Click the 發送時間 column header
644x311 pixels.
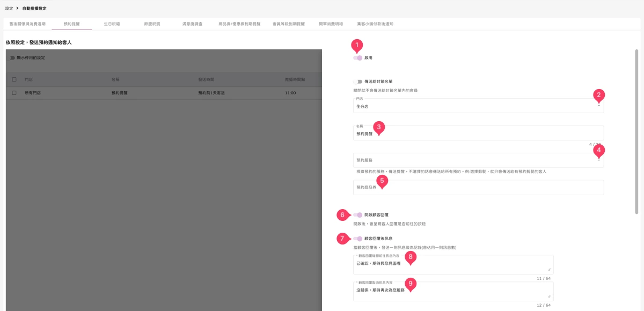206,79
